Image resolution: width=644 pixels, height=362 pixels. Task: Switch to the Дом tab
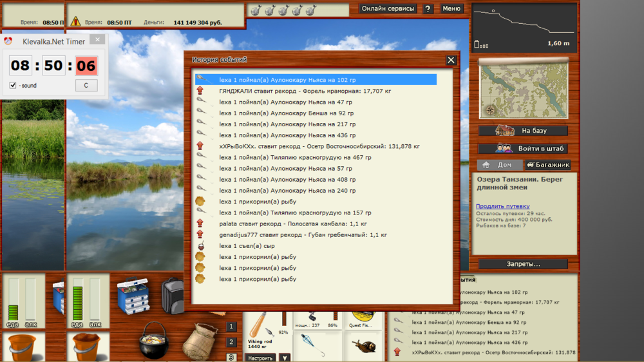pyautogui.click(x=500, y=165)
